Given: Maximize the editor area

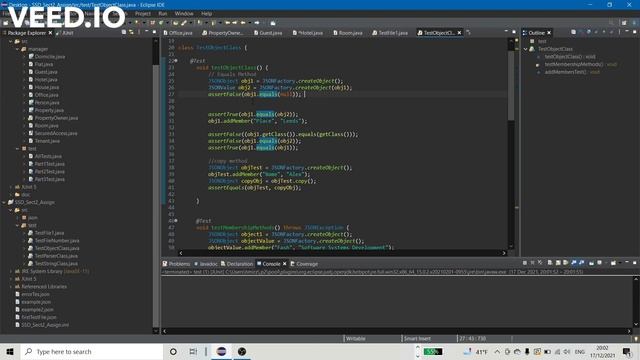Looking at the screenshot, I should pyautogui.click(x=514, y=31).
